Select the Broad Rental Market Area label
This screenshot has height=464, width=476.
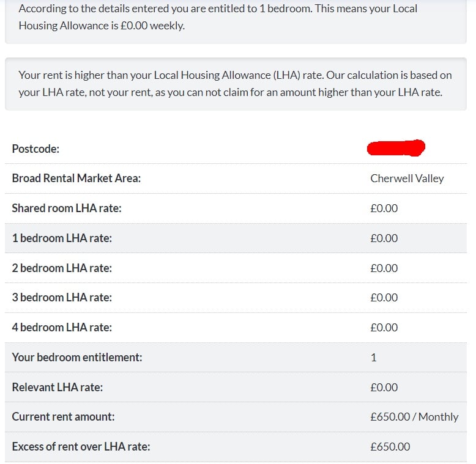click(x=76, y=179)
